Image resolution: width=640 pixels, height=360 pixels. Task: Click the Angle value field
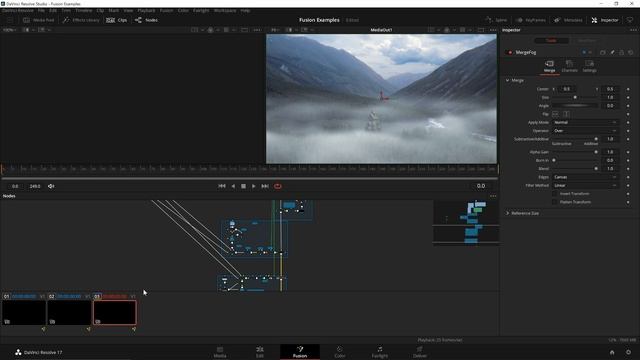610,106
